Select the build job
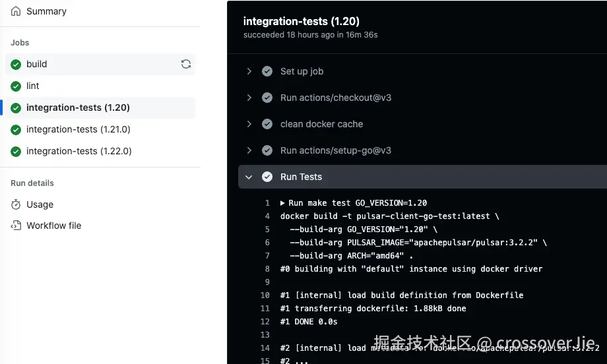 coord(37,64)
